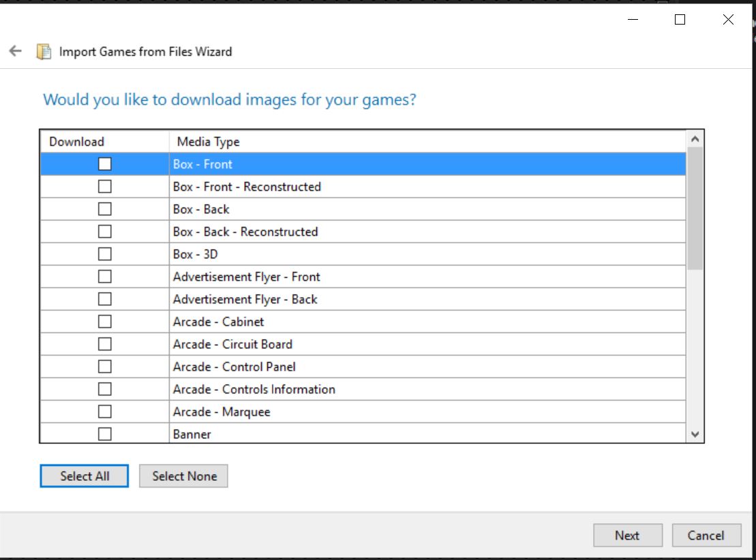Click the back arrow in wizard header
This screenshot has height=560, width=756.
[15, 51]
